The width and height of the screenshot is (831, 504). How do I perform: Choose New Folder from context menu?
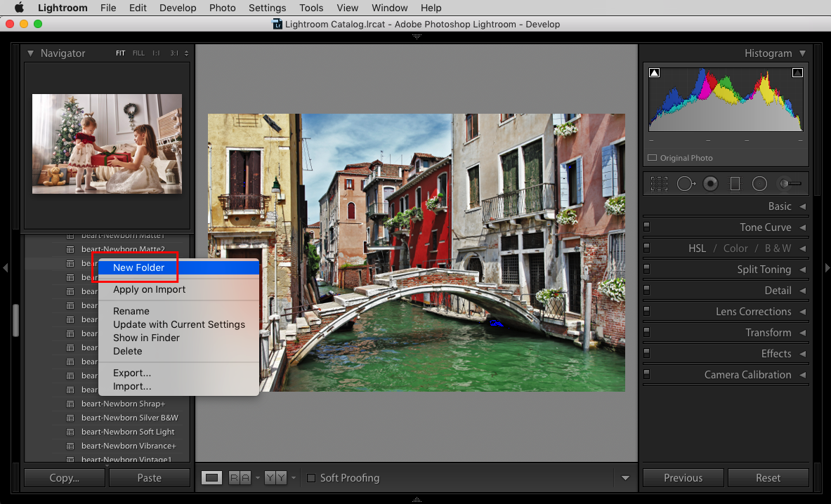[x=139, y=267]
